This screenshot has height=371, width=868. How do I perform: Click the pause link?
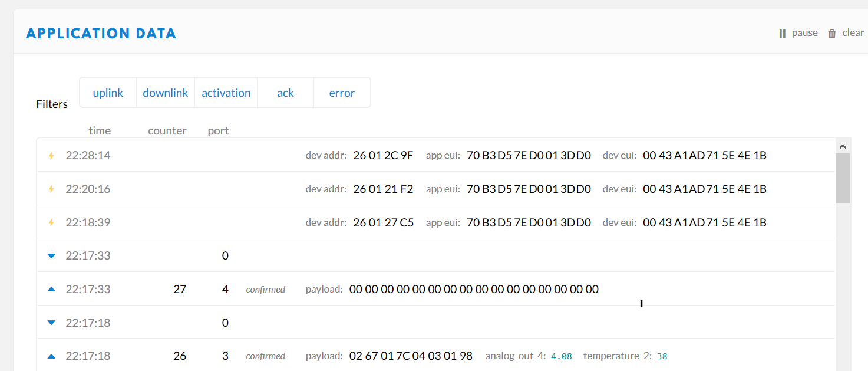[804, 33]
